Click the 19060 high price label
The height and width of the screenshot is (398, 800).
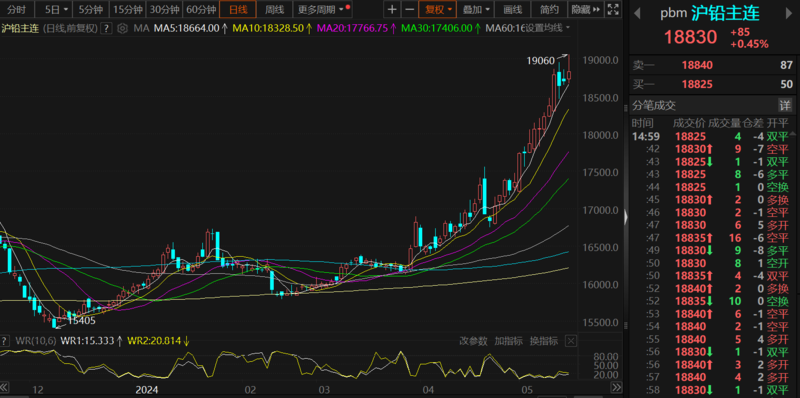coord(540,61)
